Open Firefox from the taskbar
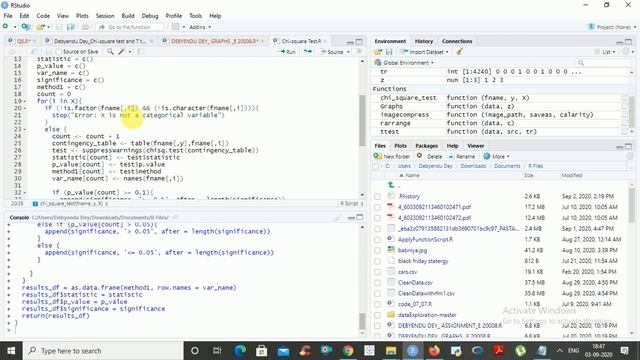Viewport: 640px width, 360px height. pyautogui.click(x=434, y=351)
